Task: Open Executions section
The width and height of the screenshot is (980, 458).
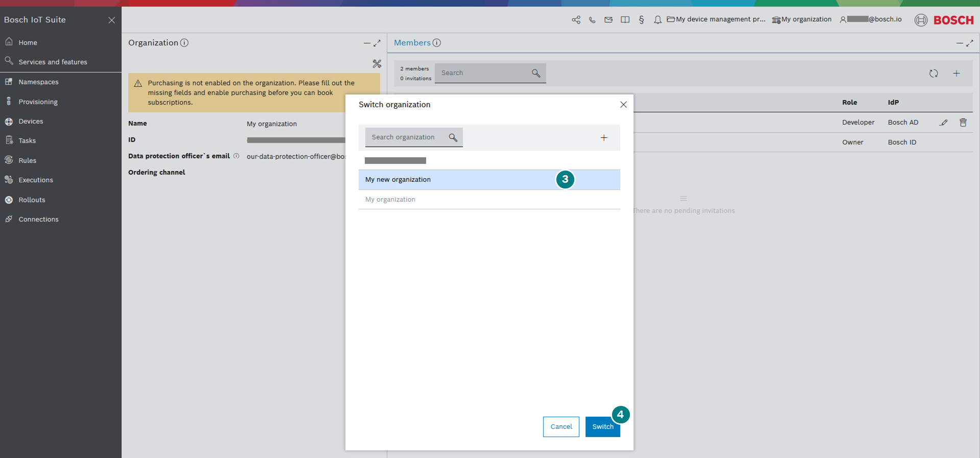Action: (x=36, y=180)
